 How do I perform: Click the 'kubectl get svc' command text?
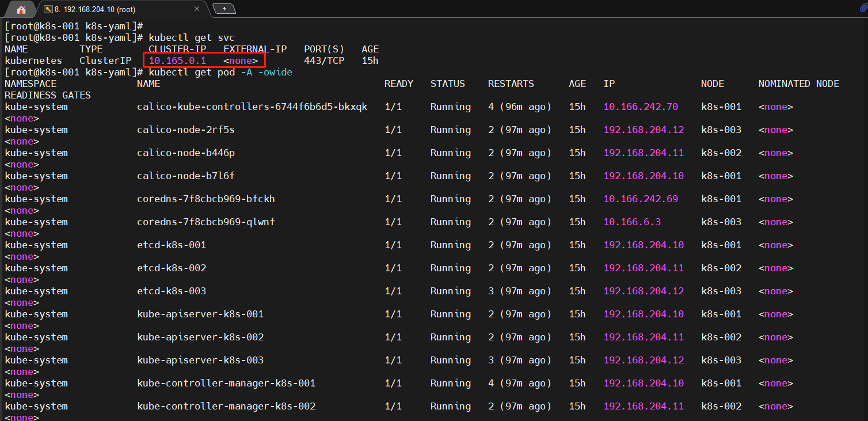coord(192,38)
